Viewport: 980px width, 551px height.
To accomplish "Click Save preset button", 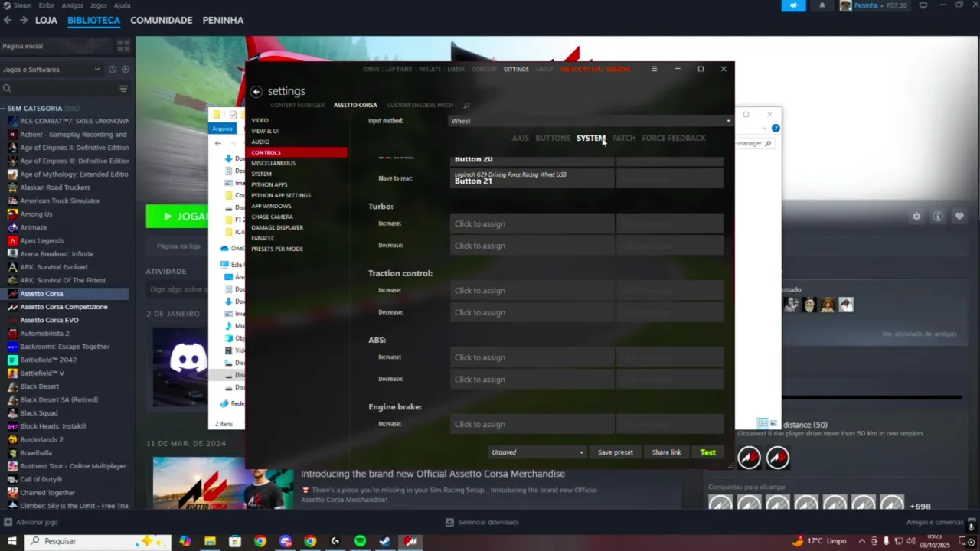I will (x=616, y=452).
